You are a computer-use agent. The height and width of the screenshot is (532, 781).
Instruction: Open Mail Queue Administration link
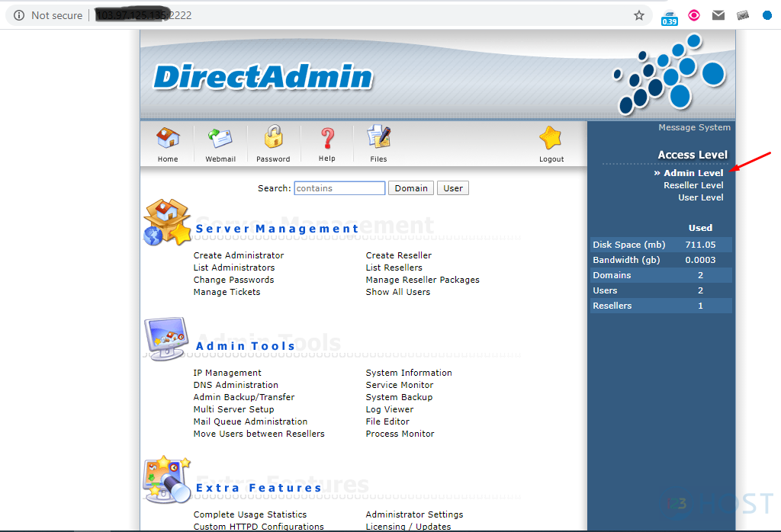[250, 421]
